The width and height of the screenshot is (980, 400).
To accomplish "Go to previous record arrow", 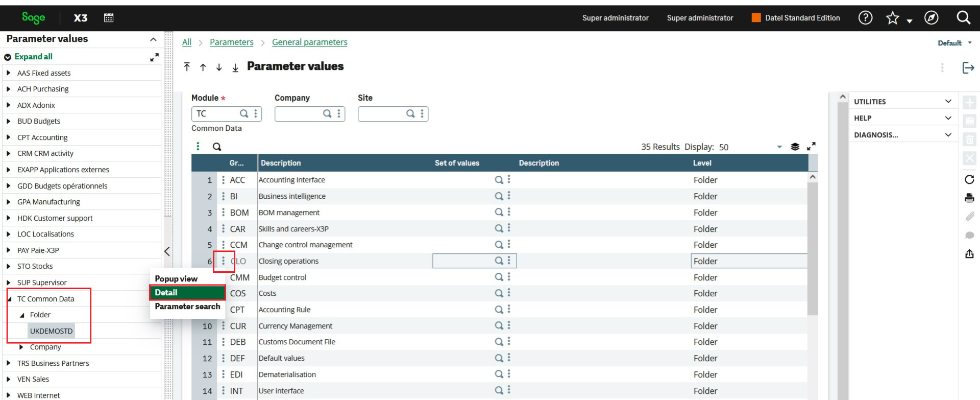I will click(203, 67).
